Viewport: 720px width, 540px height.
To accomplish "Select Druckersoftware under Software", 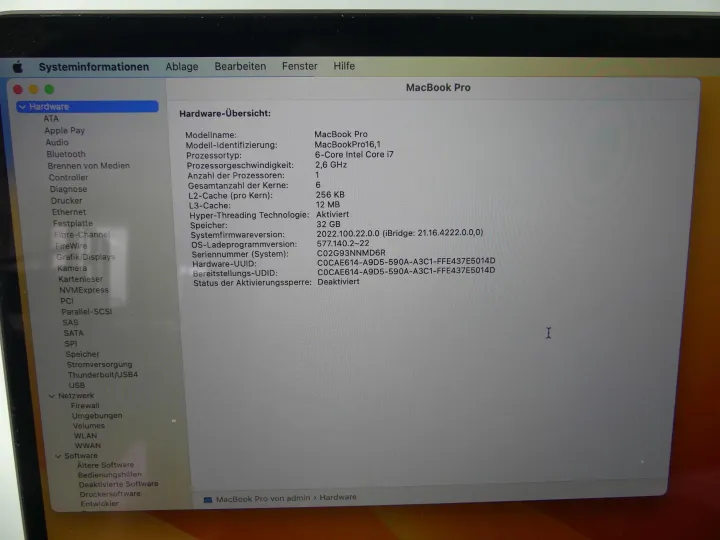I will click(x=110, y=494).
